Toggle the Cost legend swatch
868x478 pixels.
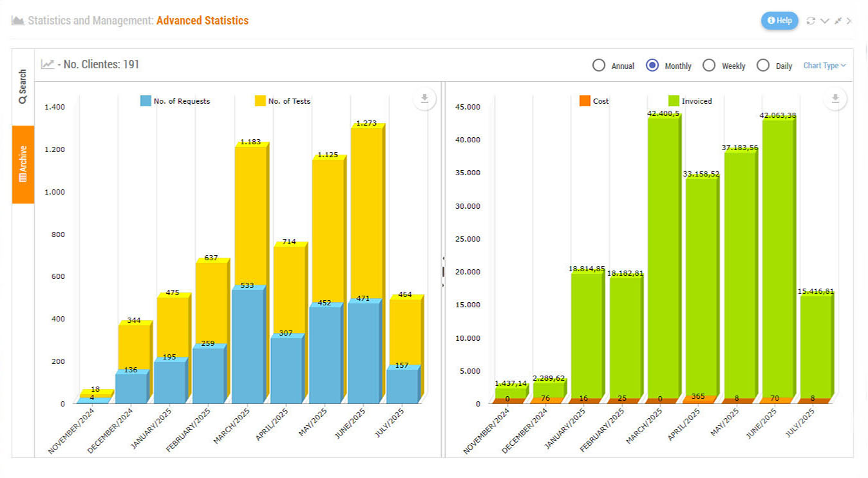point(585,101)
